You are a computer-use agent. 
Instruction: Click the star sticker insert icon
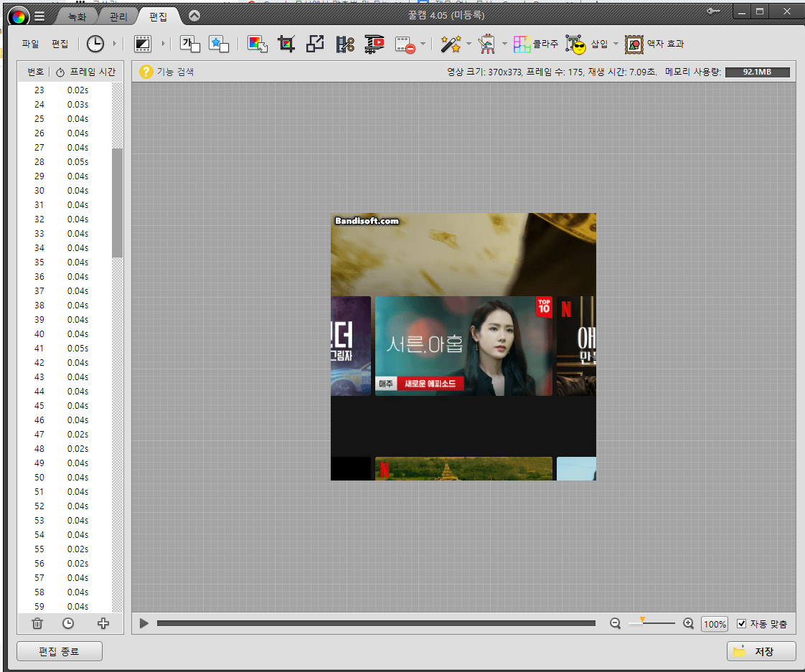coord(219,44)
